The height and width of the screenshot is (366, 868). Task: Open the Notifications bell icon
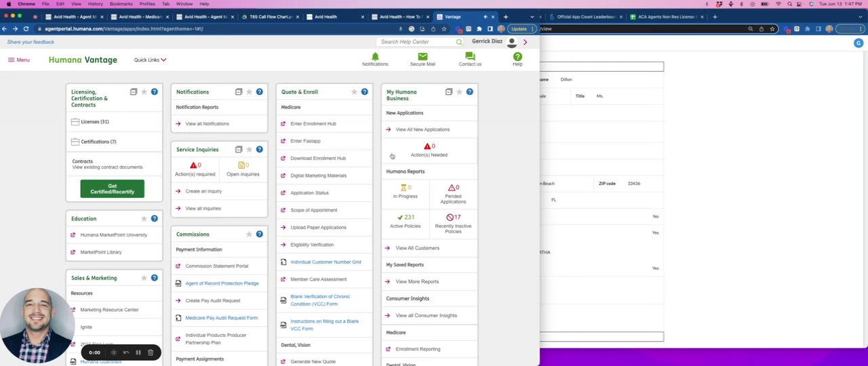(375, 56)
